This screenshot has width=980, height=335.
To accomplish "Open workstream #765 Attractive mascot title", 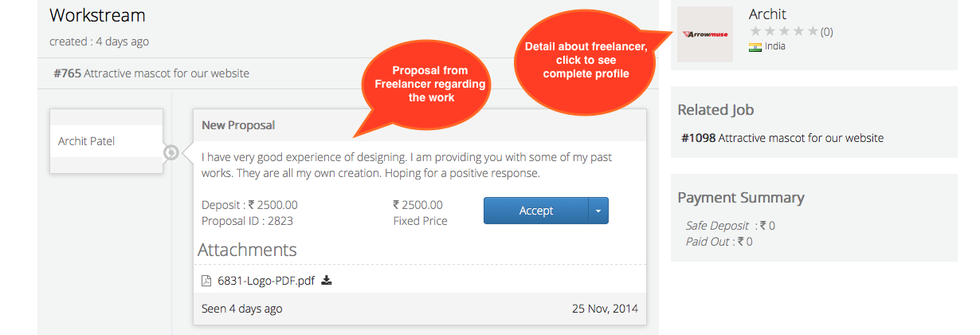I will tap(151, 73).
